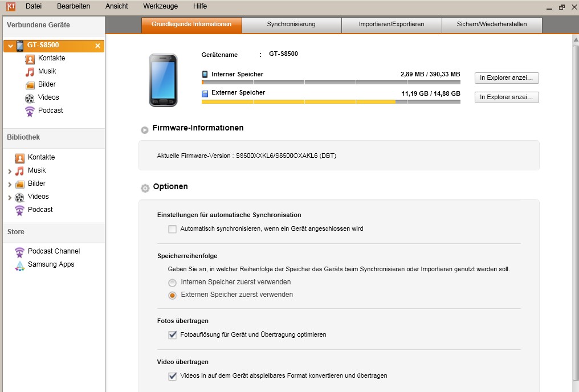Click the Videos film reel icon under GT-S8500
The width and height of the screenshot is (579, 392).
point(30,98)
